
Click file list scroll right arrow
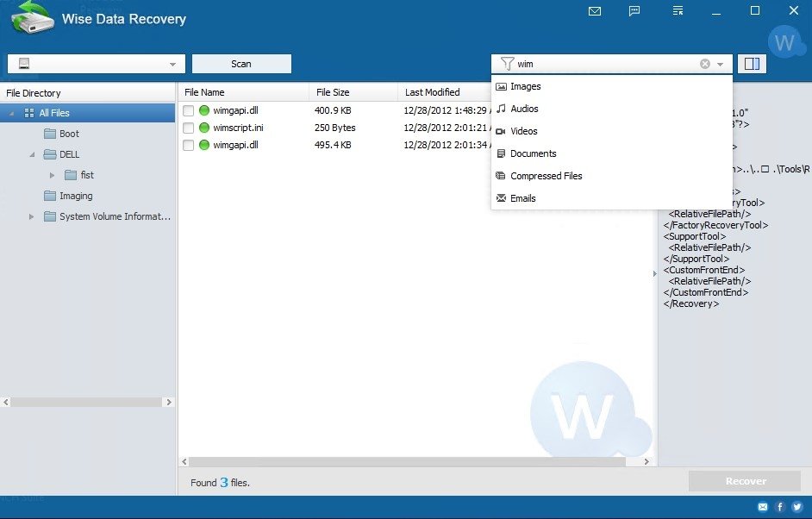tap(646, 461)
